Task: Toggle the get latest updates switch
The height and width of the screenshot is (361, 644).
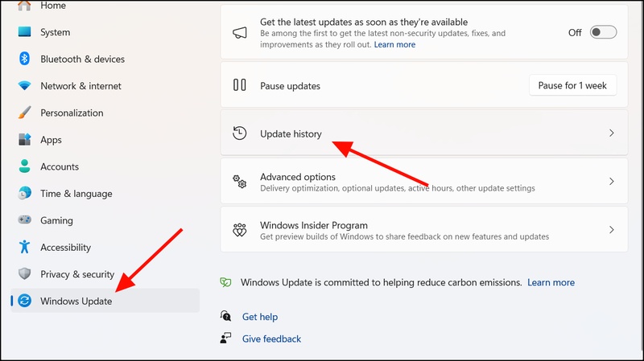Action: point(603,32)
